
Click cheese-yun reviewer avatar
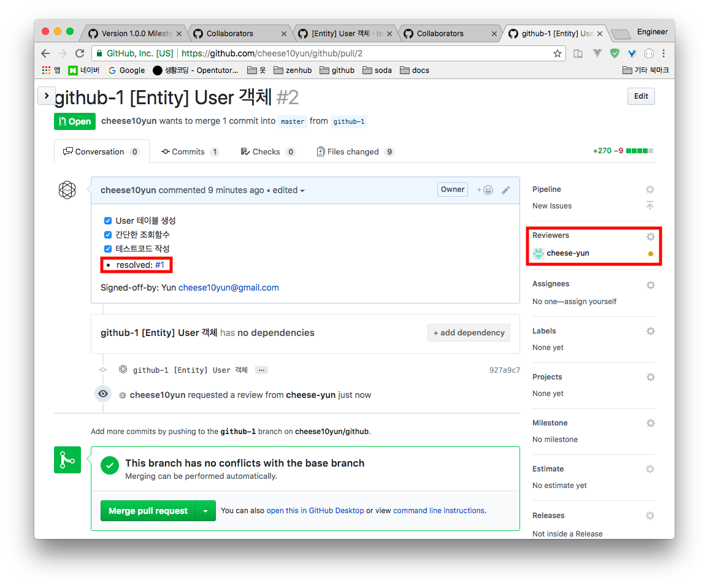[x=538, y=253]
